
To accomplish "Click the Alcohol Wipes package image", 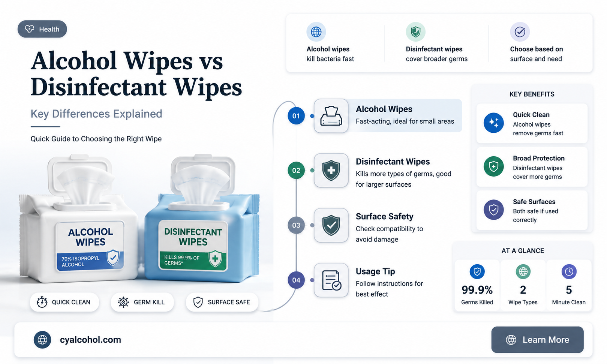I will [x=79, y=220].
